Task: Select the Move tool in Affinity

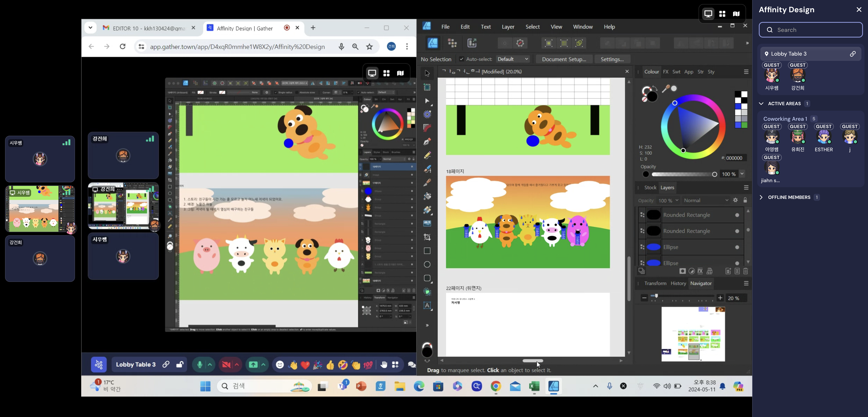Action: 427,73
